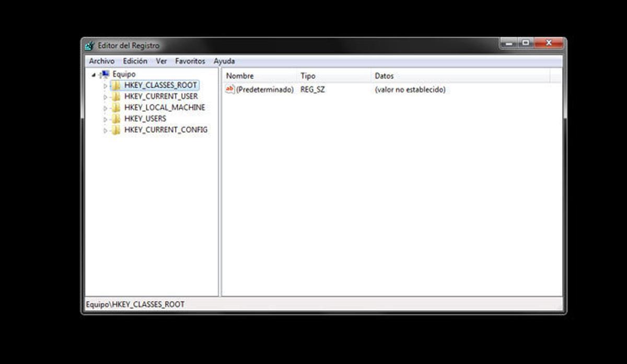The height and width of the screenshot is (364, 627).
Task: Open the Archivo menu
Action: [102, 61]
